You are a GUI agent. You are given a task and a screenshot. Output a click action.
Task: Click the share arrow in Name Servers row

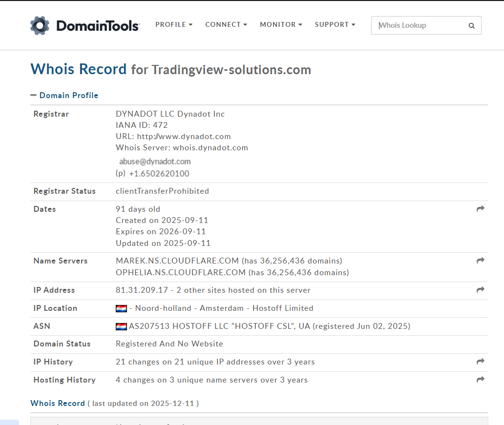(480, 261)
